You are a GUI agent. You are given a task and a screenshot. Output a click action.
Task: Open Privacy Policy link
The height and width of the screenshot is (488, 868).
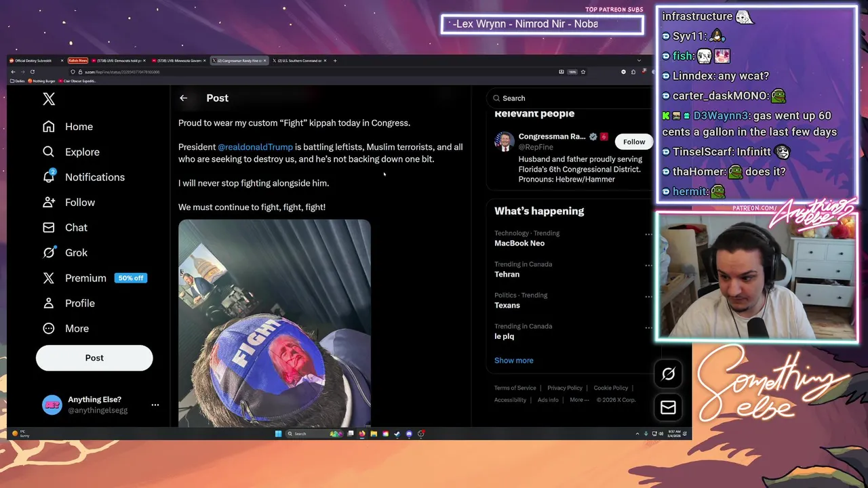(x=565, y=388)
